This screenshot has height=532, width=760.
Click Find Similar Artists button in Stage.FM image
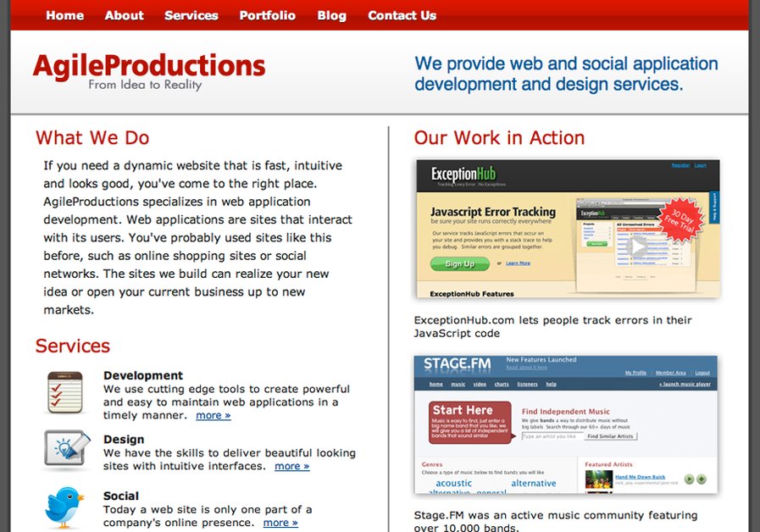click(610, 436)
